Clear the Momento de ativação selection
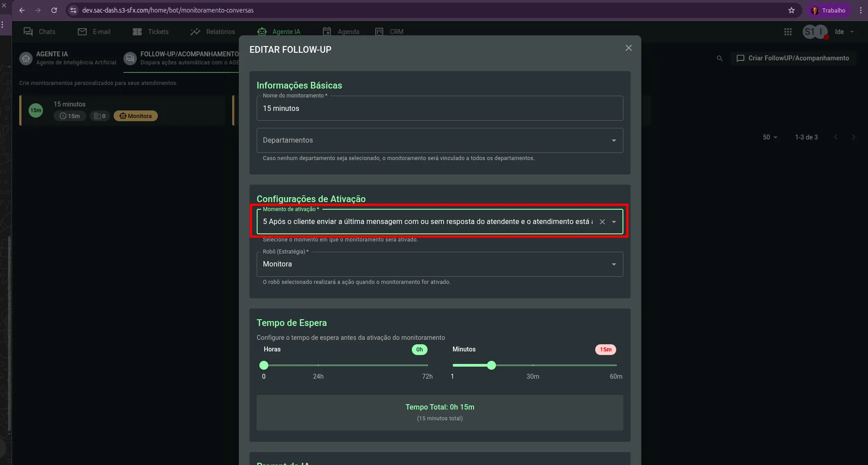The width and height of the screenshot is (868, 465). 602,222
